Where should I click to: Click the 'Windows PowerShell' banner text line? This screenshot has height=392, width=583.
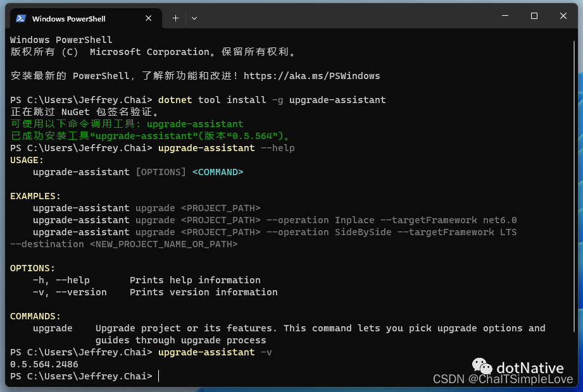pyautogui.click(x=61, y=40)
